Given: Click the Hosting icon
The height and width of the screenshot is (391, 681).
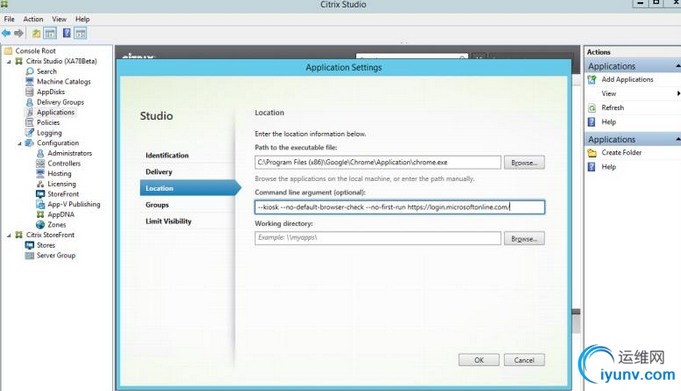Looking at the screenshot, I should (40, 173).
